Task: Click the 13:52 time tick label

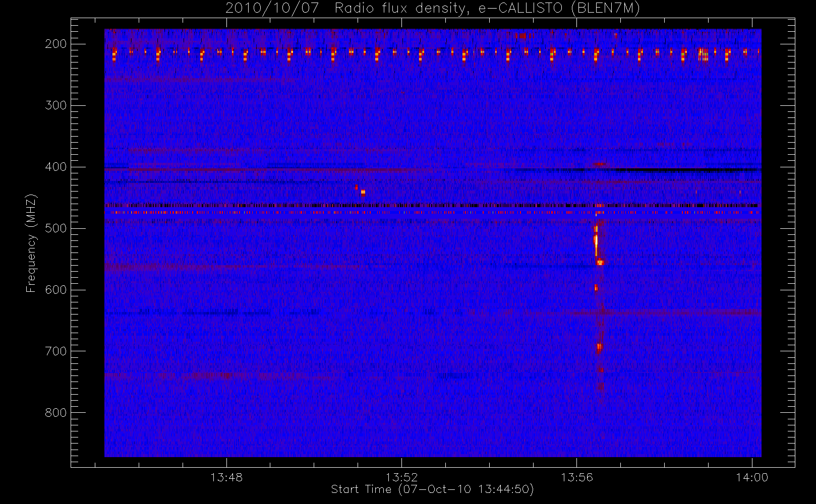Action: 401,477
